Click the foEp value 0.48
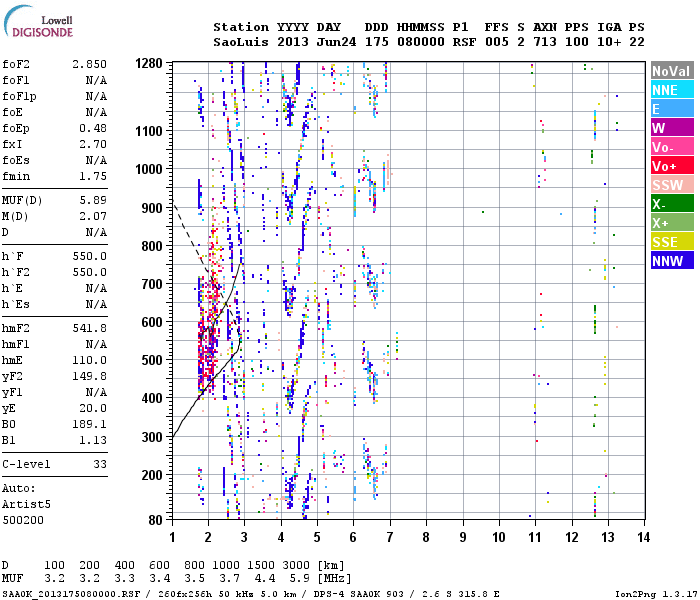Viewport: 700px width, 600px height. pos(93,128)
